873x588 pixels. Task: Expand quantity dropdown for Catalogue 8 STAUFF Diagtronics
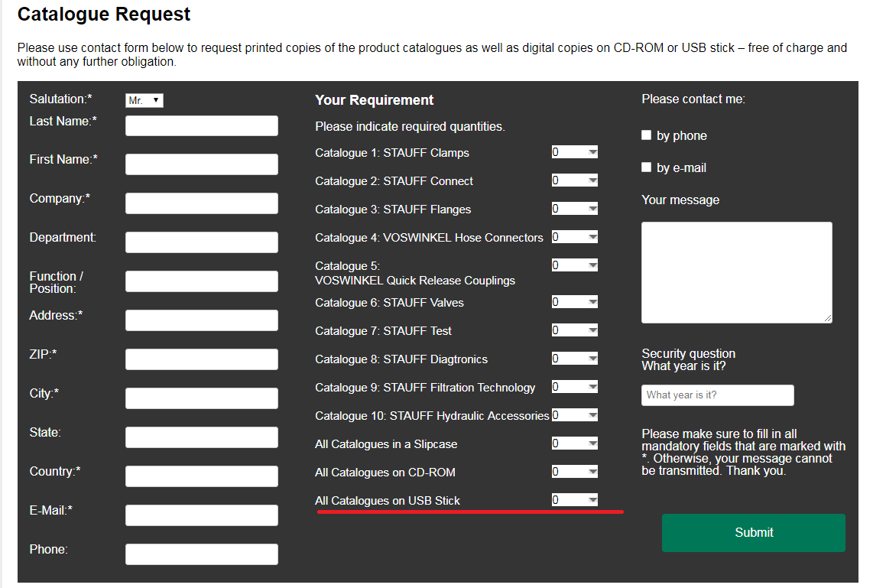pyautogui.click(x=575, y=359)
